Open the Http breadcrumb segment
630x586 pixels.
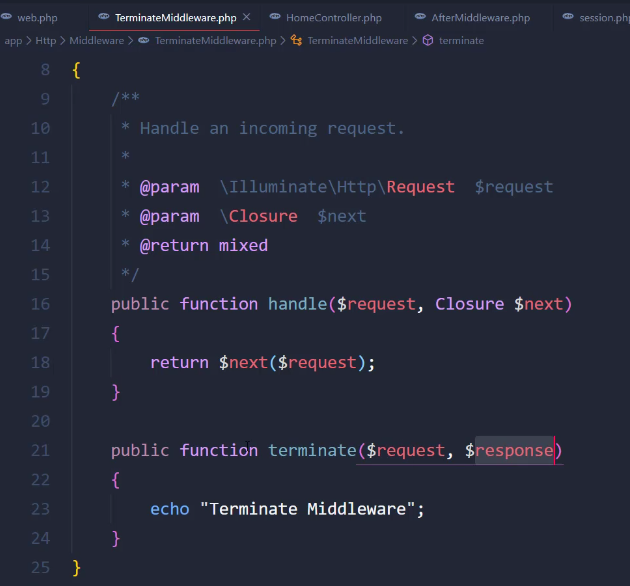click(x=46, y=41)
